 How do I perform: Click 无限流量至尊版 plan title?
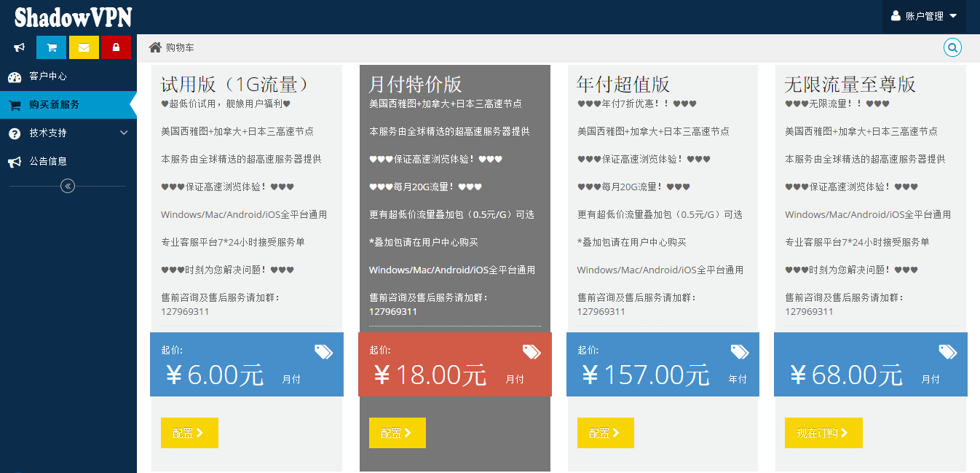(x=850, y=84)
